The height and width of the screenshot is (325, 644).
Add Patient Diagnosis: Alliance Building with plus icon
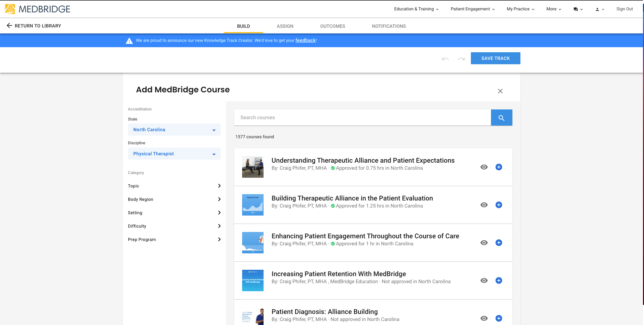pos(499,318)
